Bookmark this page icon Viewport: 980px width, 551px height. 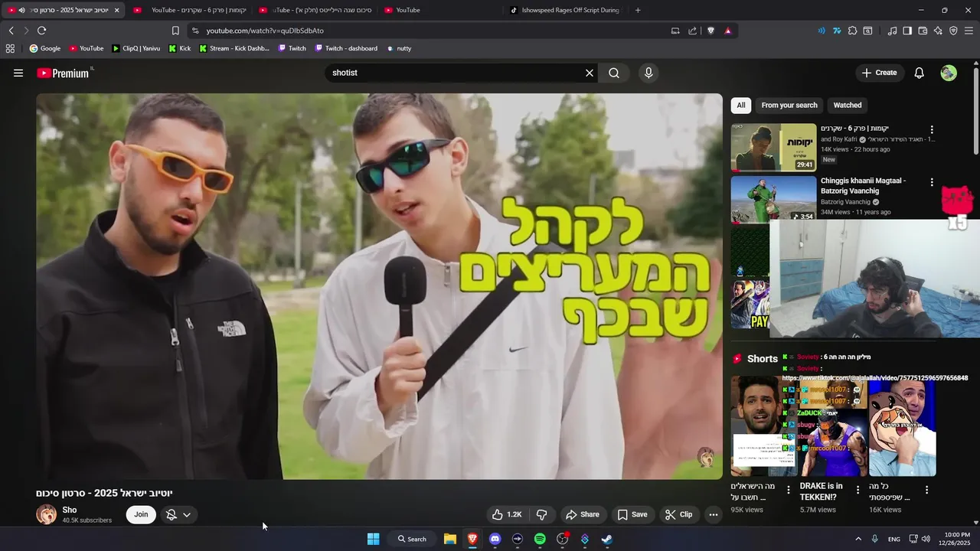click(x=175, y=31)
